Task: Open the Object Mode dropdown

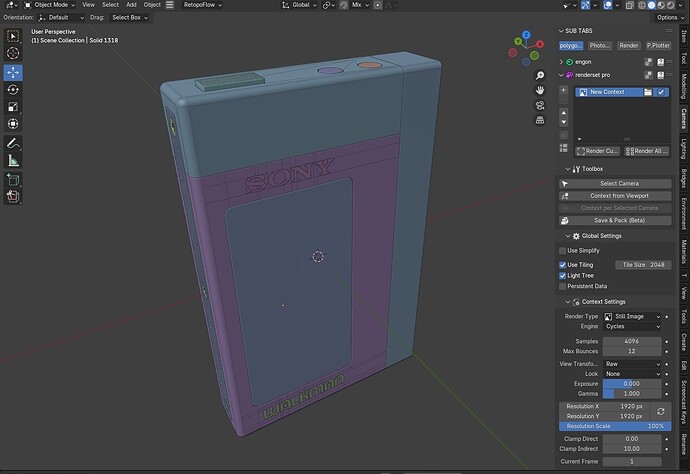Action: point(50,5)
